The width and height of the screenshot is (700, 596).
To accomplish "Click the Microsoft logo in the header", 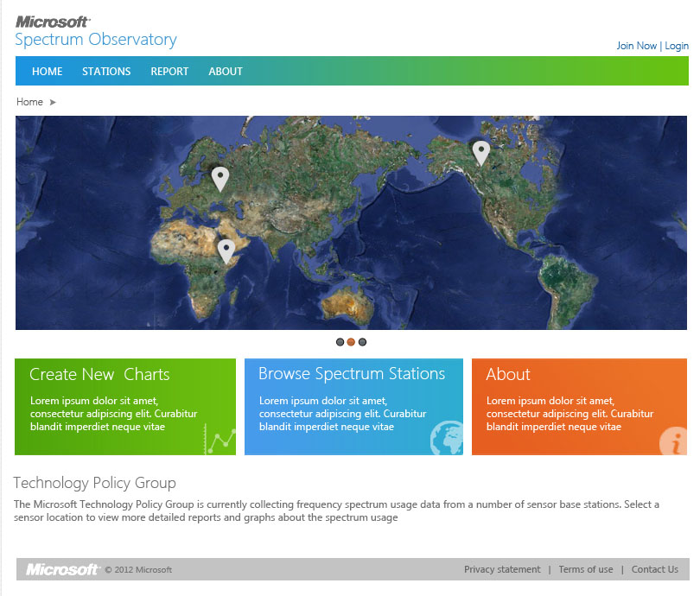I will [53, 22].
